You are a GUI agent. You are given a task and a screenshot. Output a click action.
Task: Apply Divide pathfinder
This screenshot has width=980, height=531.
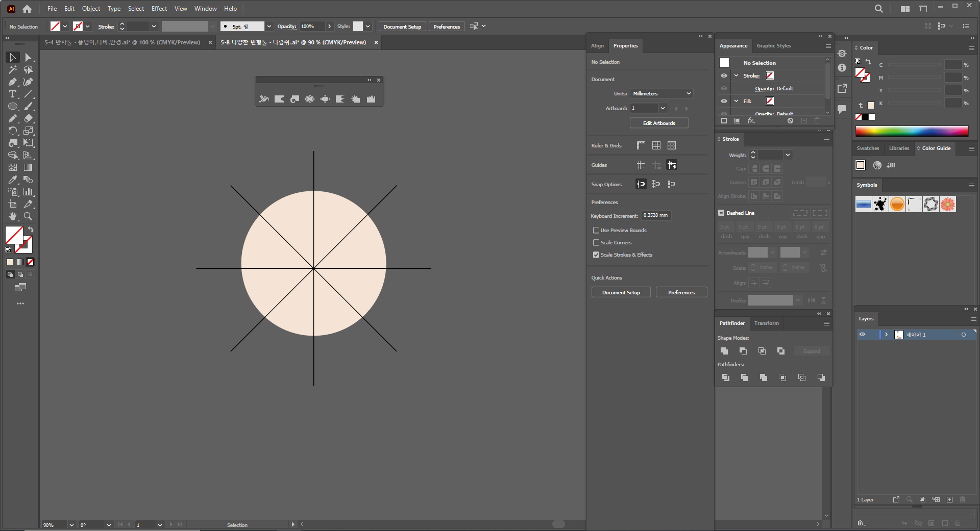pos(726,377)
